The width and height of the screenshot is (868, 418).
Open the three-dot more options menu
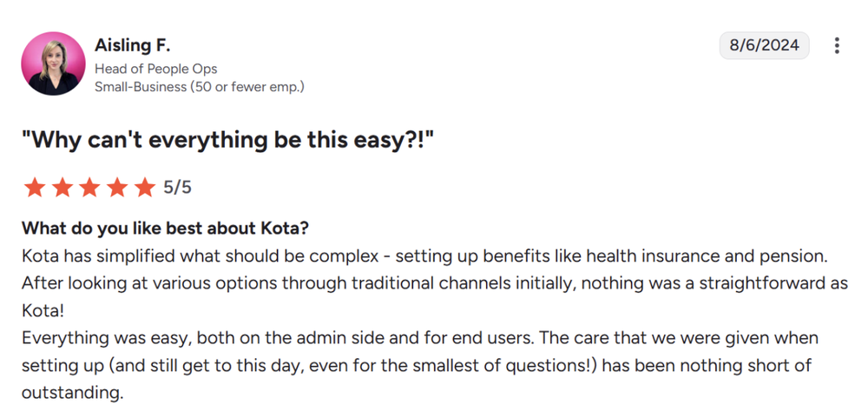[837, 45]
